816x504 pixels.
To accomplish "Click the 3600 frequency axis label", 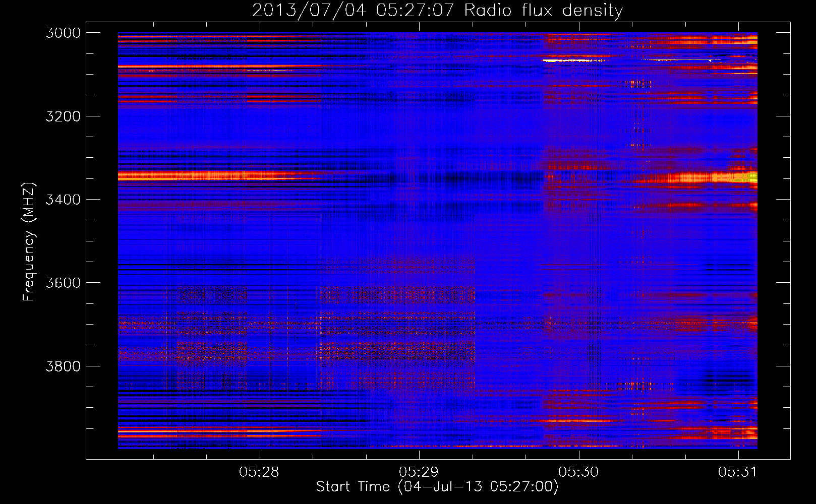I will click(x=63, y=283).
